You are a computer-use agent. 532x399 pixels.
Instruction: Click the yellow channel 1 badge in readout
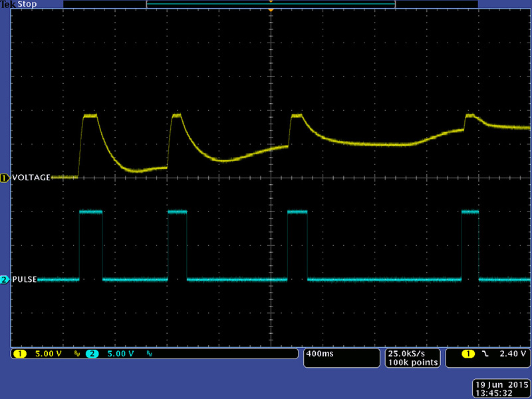tap(19, 354)
